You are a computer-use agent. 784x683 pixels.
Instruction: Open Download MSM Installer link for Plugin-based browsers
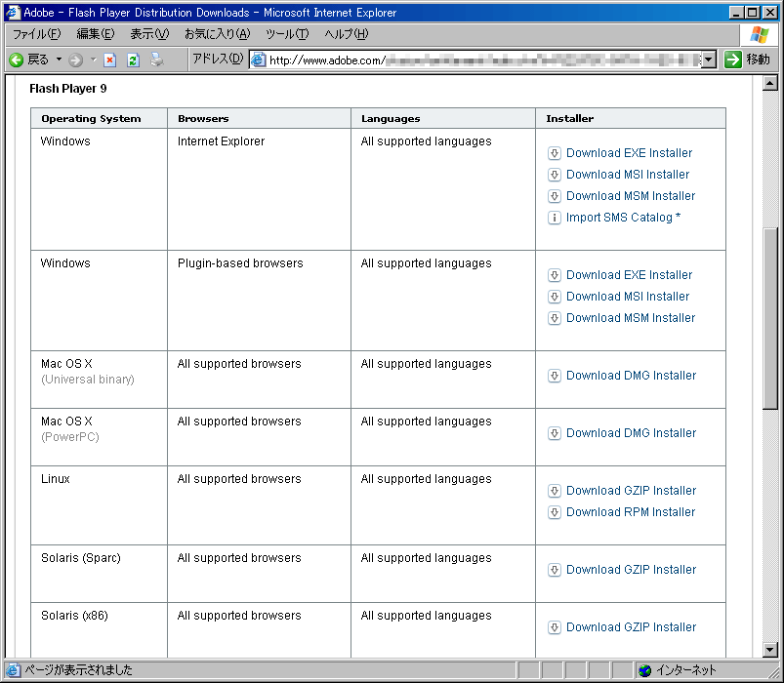pos(631,318)
